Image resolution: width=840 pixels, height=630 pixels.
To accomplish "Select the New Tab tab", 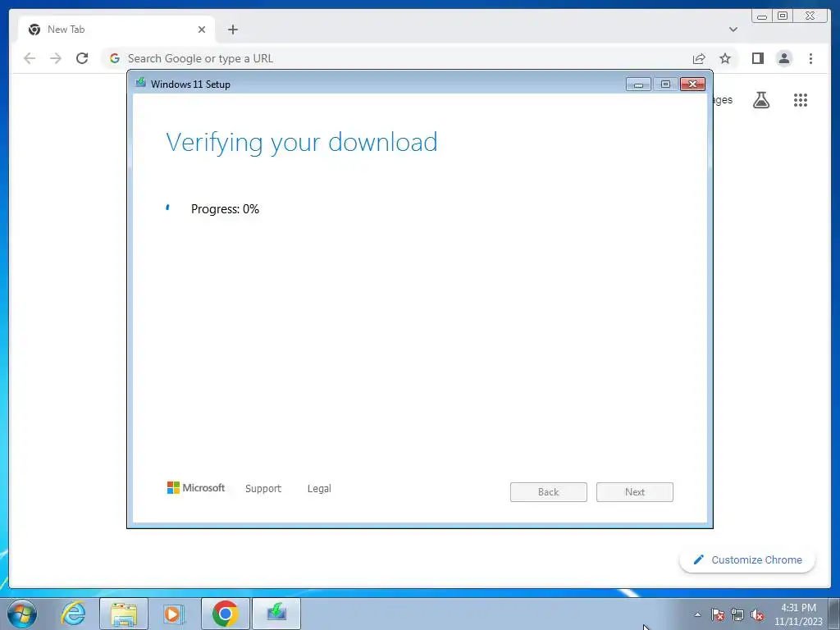I will (116, 30).
